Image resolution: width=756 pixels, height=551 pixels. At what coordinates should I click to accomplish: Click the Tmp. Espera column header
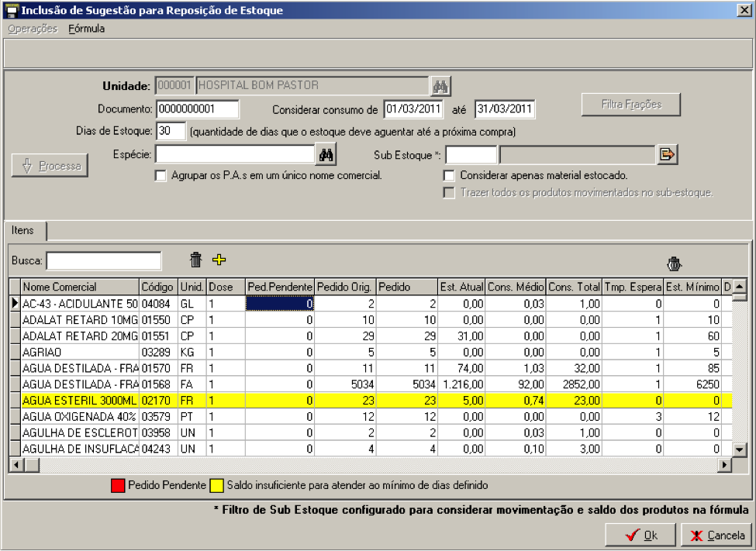pos(633,287)
